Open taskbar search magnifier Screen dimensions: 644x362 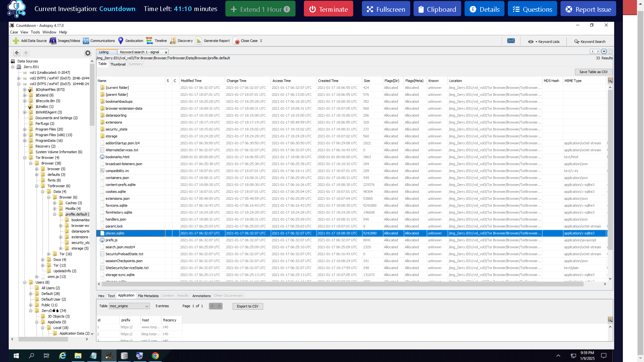(32, 356)
